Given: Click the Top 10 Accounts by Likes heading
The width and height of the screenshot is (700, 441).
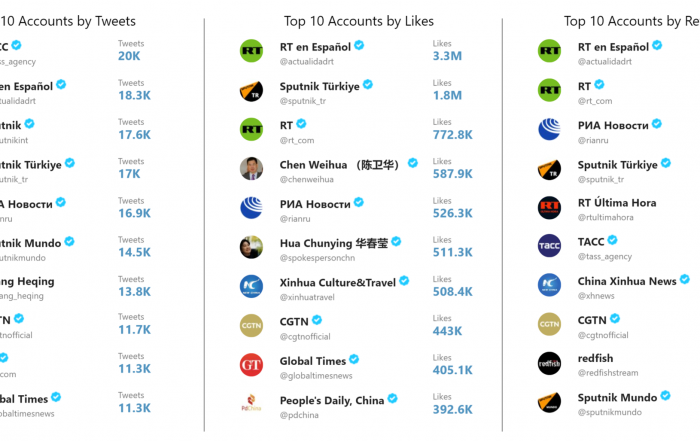Looking at the screenshot, I should tap(358, 21).
